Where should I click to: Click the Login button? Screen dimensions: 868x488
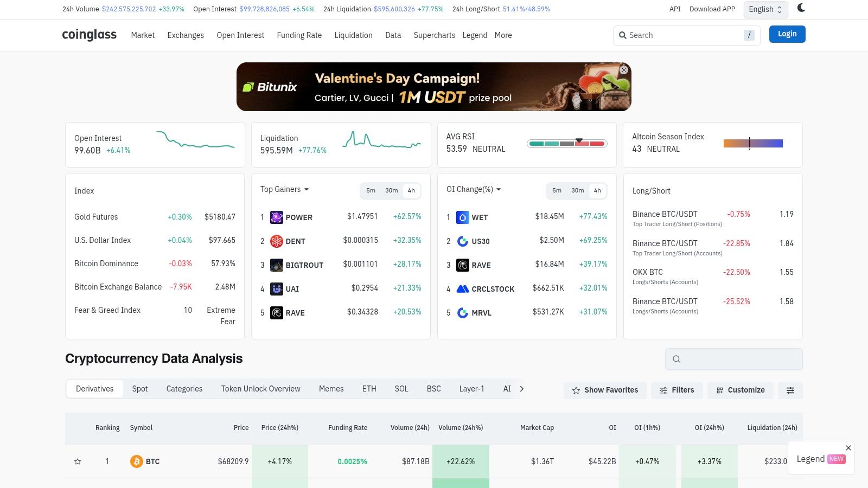tap(787, 34)
